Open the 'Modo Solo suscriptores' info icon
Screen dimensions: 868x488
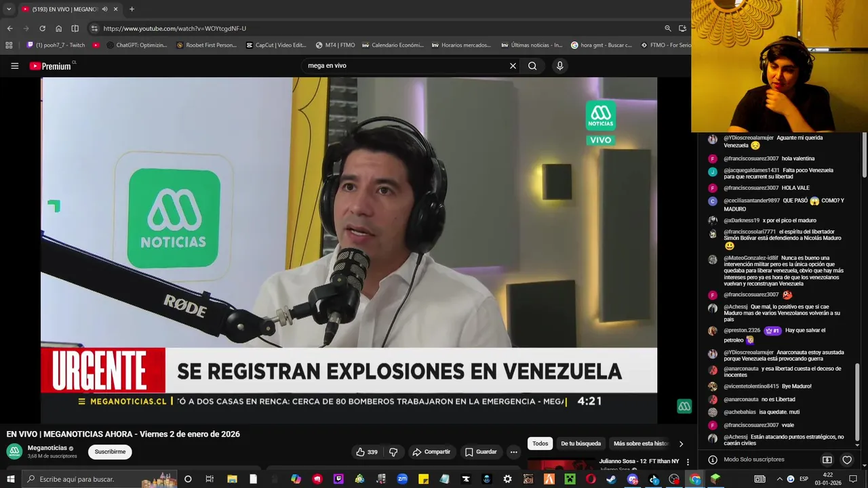[713, 460]
